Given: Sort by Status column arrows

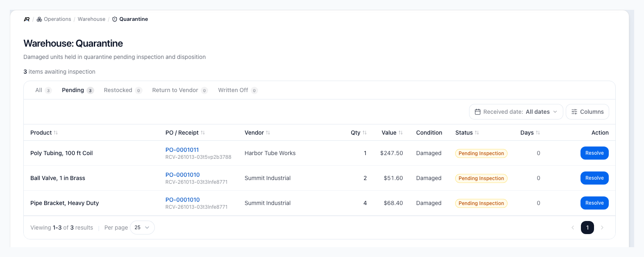Looking at the screenshot, I should tap(477, 133).
